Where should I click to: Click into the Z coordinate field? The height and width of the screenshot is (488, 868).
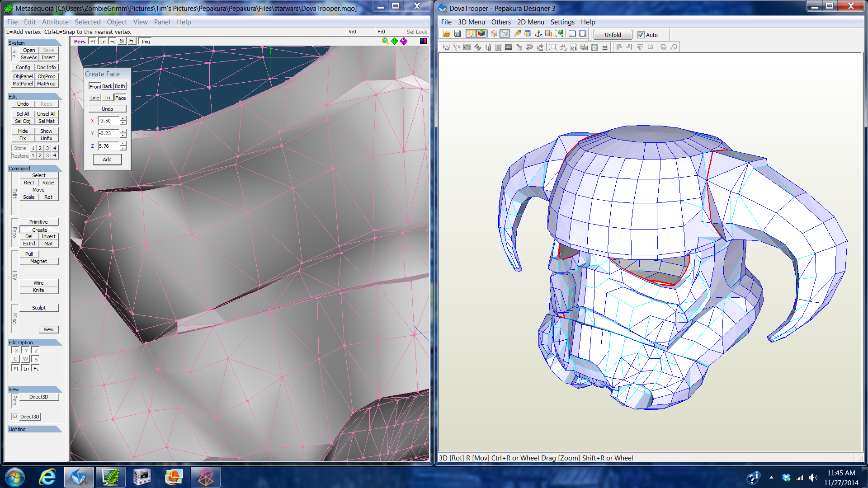pos(108,146)
